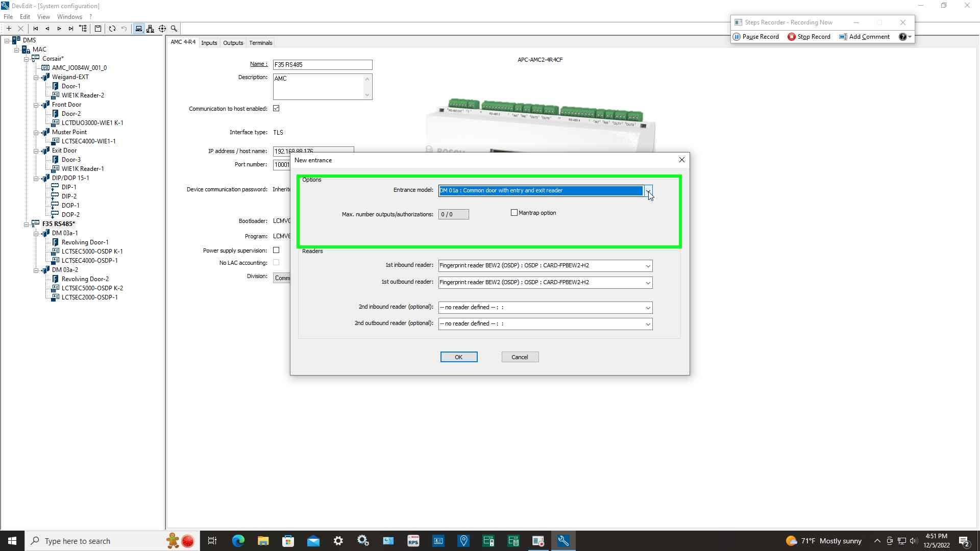
Task: Jump to first item toolbar arrow
Action: pyautogui.click(x=36, y=29)
